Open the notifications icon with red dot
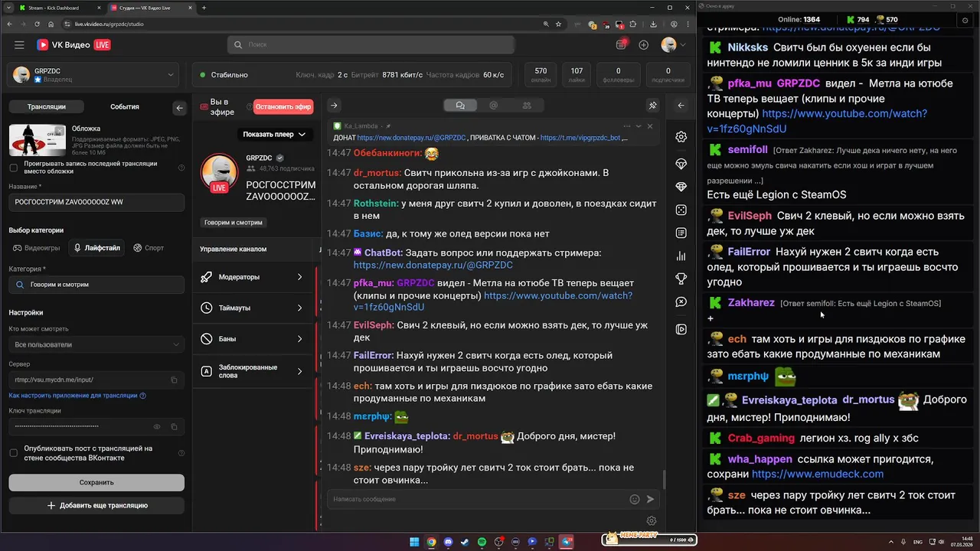Screen dimensions: 980x551 coord(622,44)
